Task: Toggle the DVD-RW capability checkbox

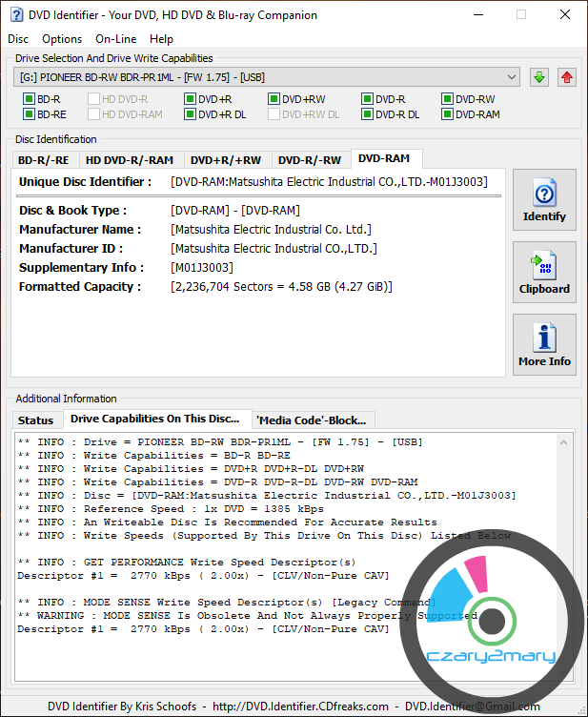Action: pyautogui.click(x=447, y=99)
